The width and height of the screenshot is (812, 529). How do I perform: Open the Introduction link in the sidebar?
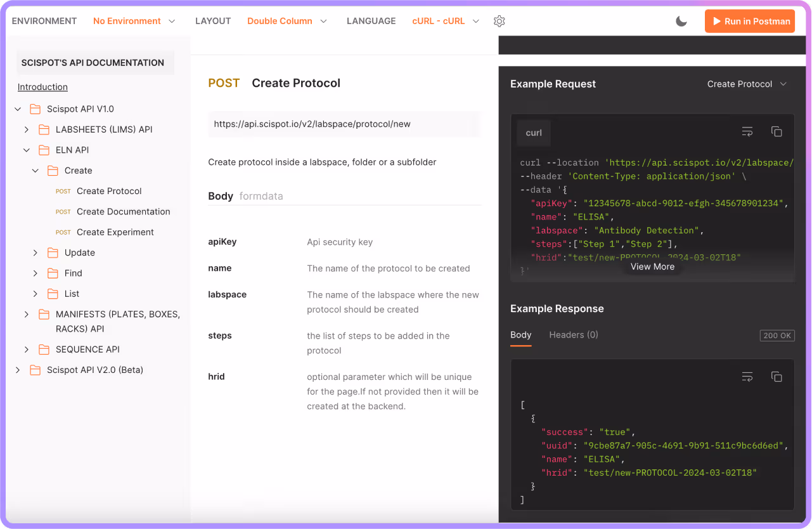tap(42, 87)
